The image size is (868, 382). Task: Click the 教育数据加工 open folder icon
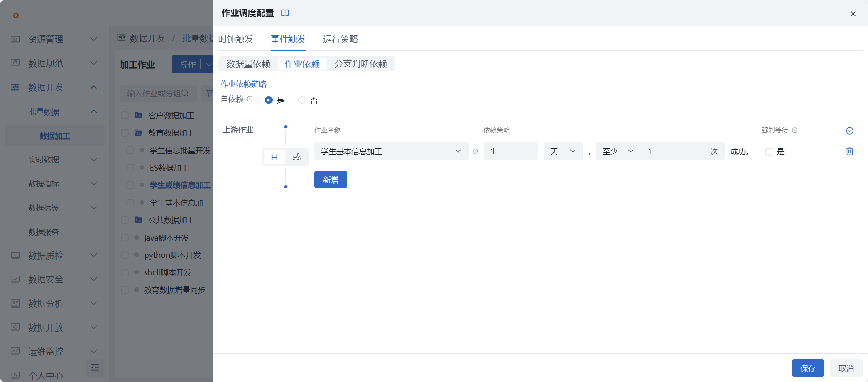(139, 133)
